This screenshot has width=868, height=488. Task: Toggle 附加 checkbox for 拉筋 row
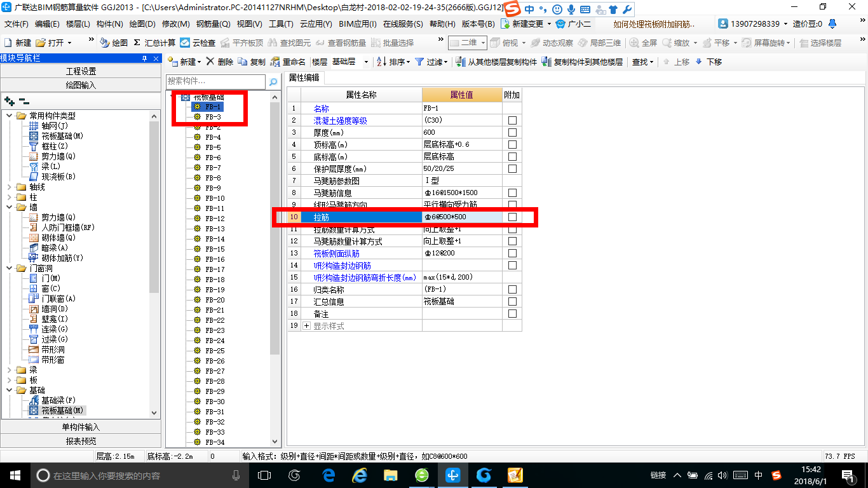pos(512,217)
